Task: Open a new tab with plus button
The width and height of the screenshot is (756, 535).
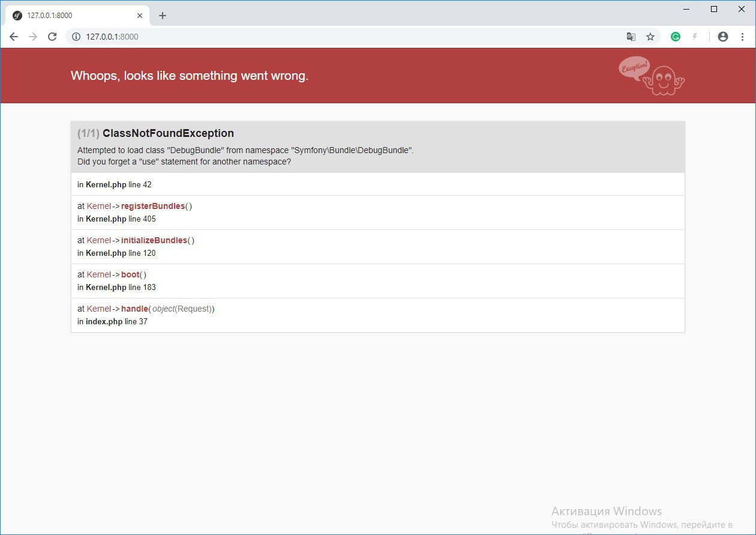Action: [163, 16]
